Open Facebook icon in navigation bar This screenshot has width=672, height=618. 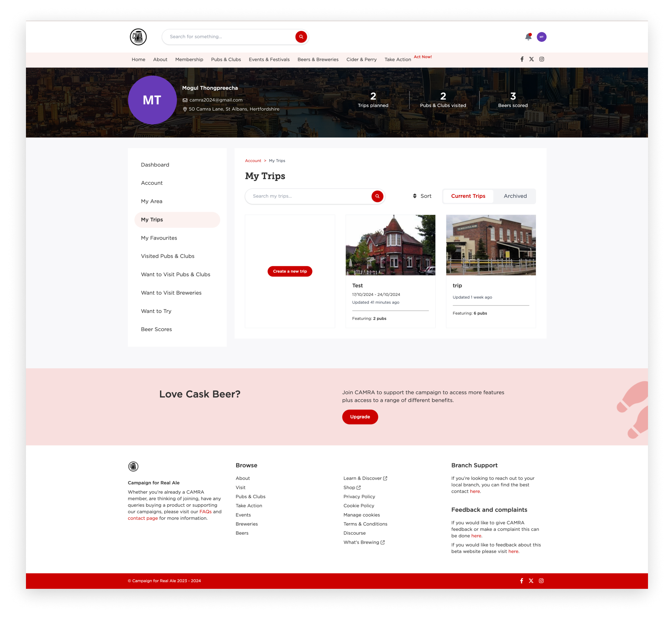click(x=522, y=59)
